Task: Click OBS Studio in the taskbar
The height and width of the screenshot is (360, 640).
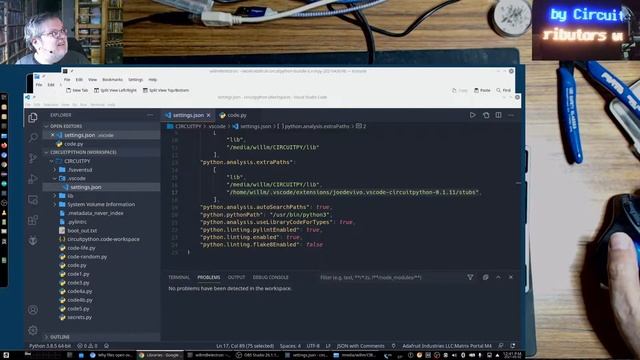Action: (x=257, y=355)
